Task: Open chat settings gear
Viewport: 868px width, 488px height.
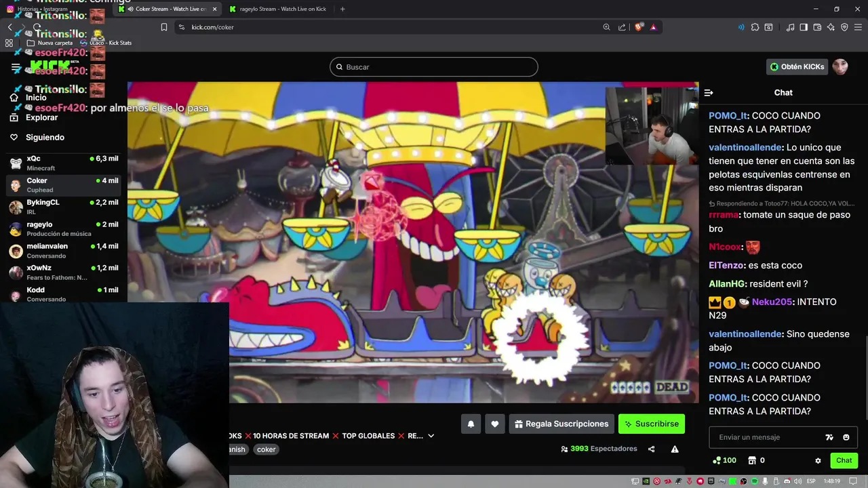Action: pyautogui.click(x=818, y=460)
